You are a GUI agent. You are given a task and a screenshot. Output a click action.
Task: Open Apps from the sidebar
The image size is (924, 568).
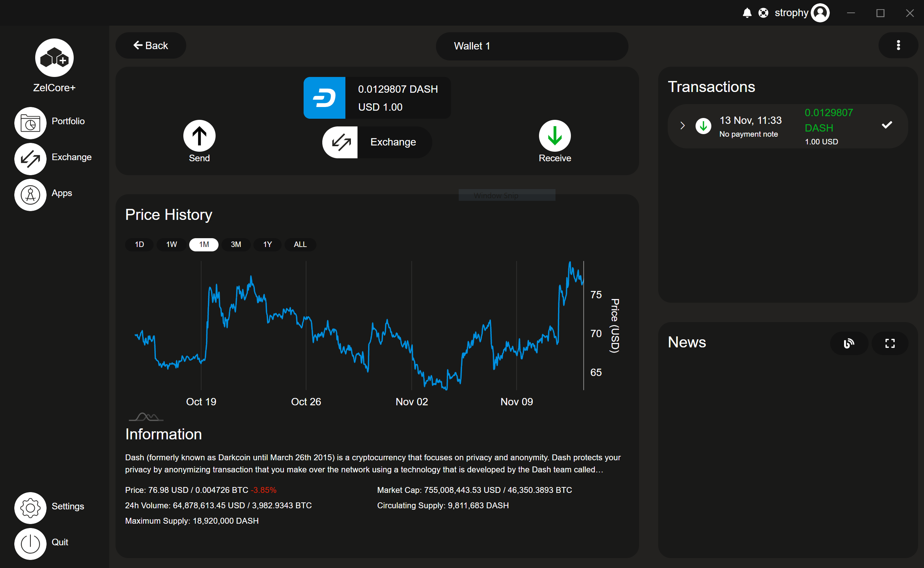coord(31,195)
